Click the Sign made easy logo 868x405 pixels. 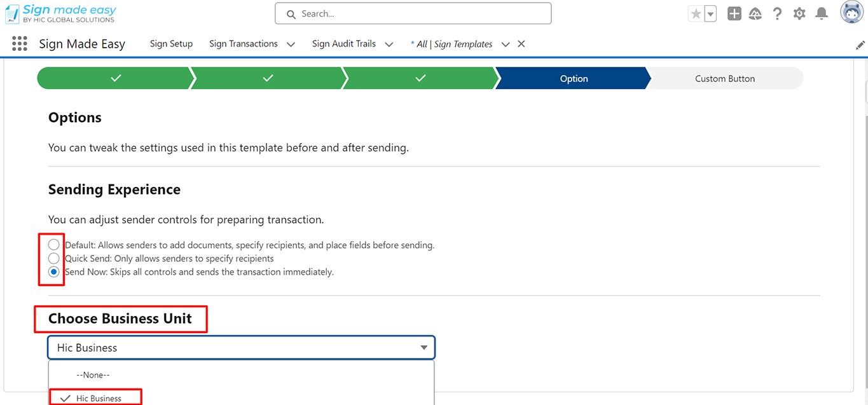click(60, 13)
